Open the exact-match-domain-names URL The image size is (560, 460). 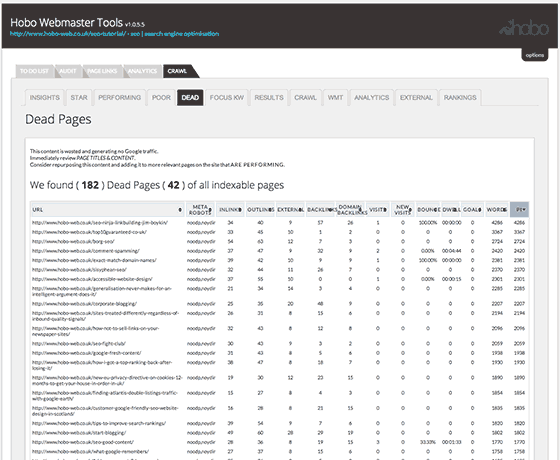pyautogui.click(x=94, y=260)
